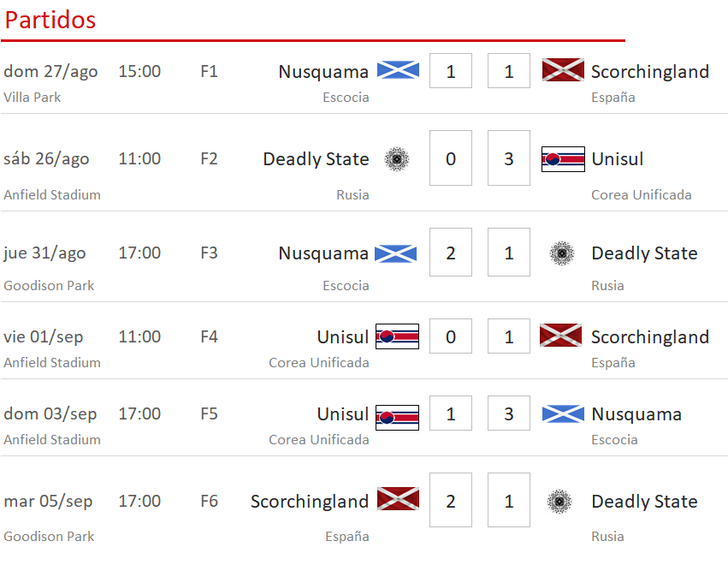Click Nusquama's flag in match F5
728x571 pixels.
tap(563, 414)
